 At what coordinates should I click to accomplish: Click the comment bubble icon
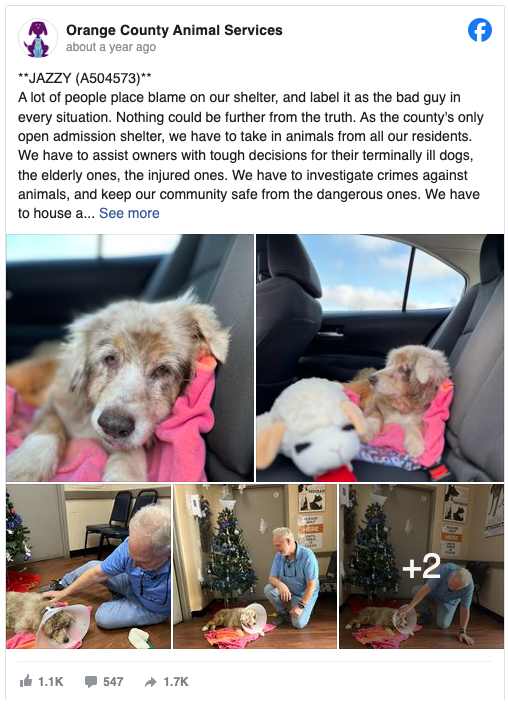pyautogui.click(x=91, y=682)
